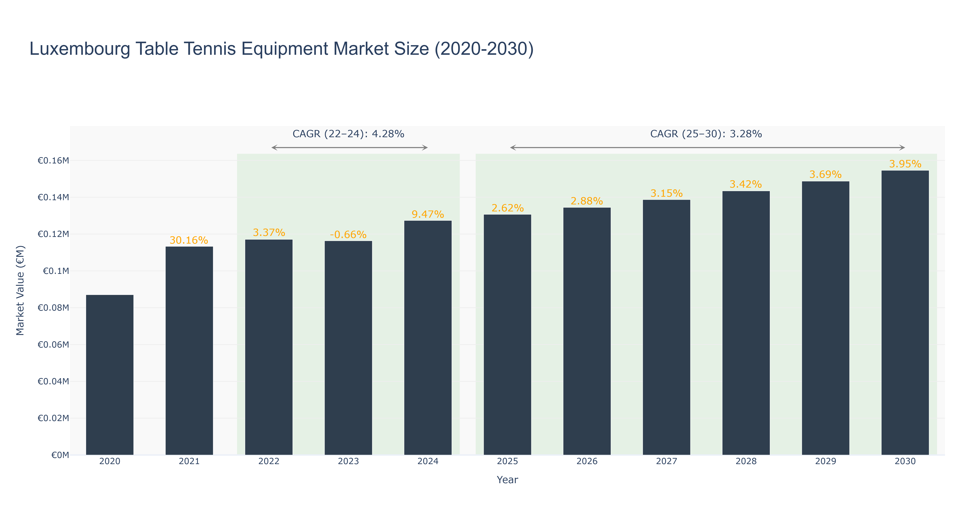The height and width of the screenshot is (525, 980).
Task: Click the 2030 x-axis tick label
Action: click(905, 461)
